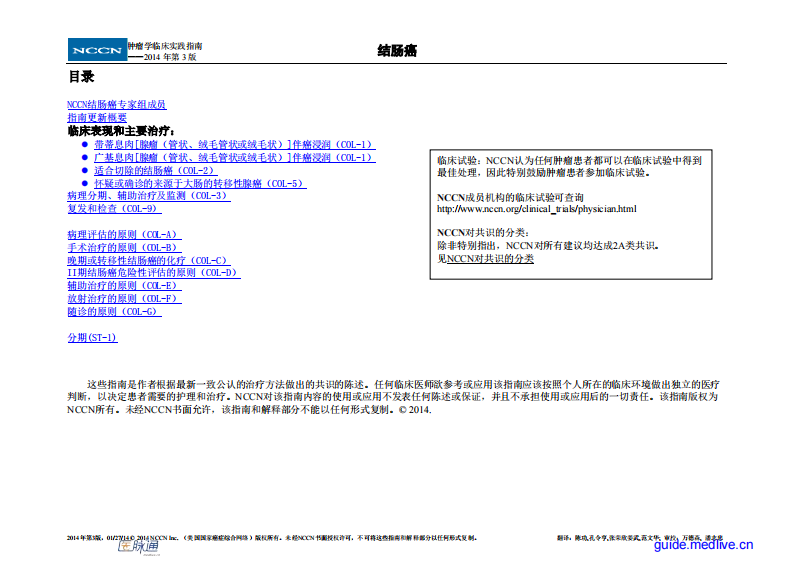The height and width of the screenshot is (561, 793).
Task: Open NCCN对共识的分类 link in box
Action: point(490,258)
